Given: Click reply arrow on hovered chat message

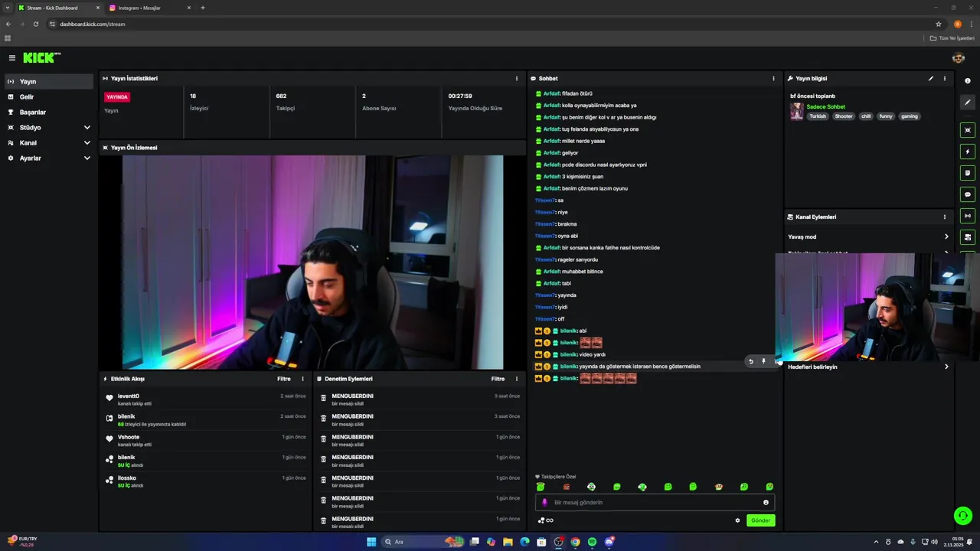Looking at the screenshot, I should click(x=751, y=361).
